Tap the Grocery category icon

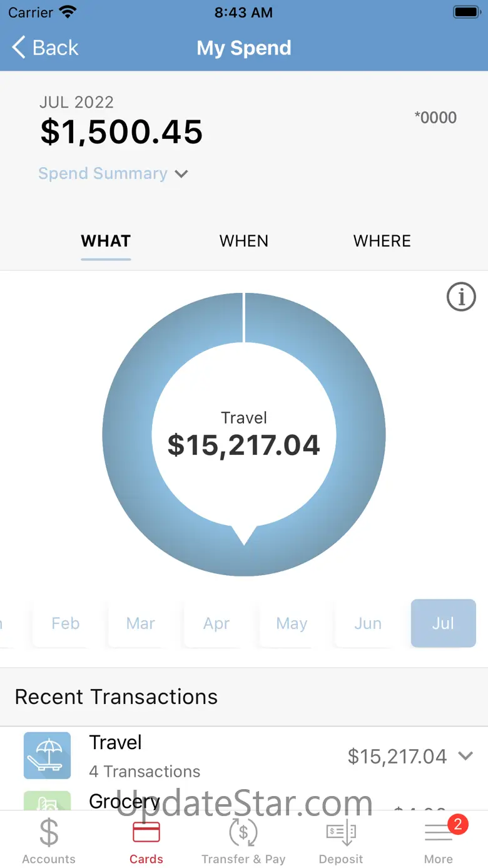tap(48, 800)
